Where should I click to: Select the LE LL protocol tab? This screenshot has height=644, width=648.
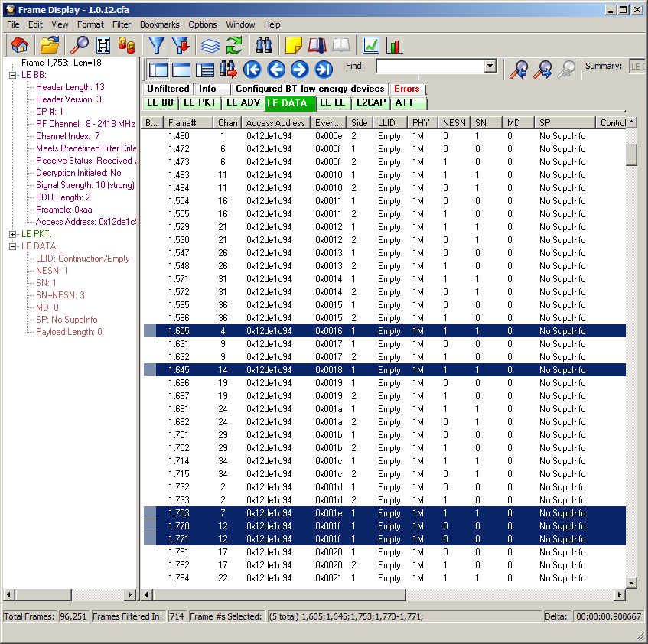click(x=333, y=102)
